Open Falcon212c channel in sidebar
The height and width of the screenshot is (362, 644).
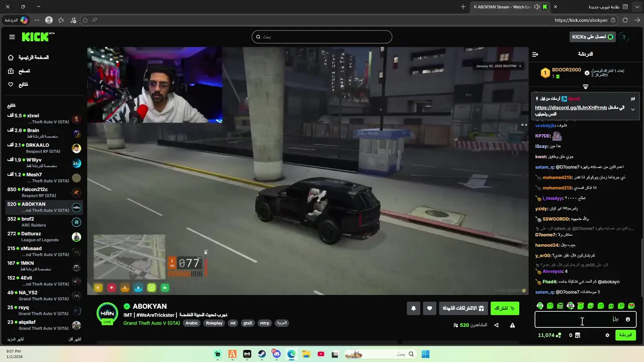coord(44,193)
